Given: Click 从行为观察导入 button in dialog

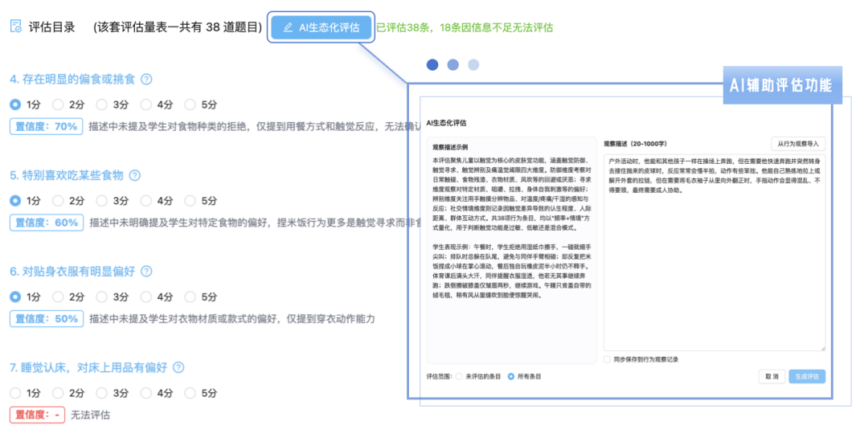Looking at the screenshot, I should click(x=798, y=144).
